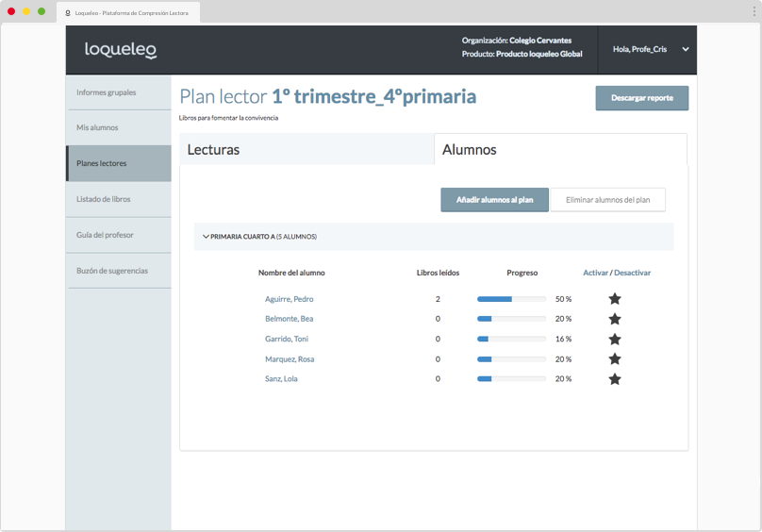Open Listado de libros in the sidebar
Screen dimensions: 762x532
point(119,199)
